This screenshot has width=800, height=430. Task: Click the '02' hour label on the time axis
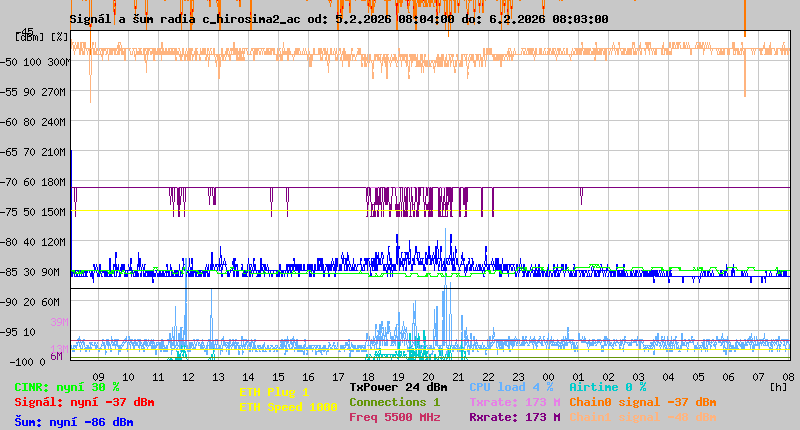pos(609,377)
